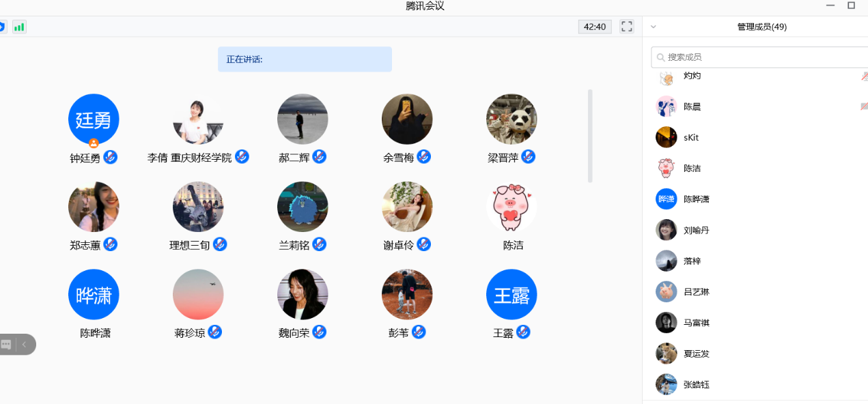Click the 42:40 meeting timer display
Screen dimensions: 868x404
[x=595, y=27]
